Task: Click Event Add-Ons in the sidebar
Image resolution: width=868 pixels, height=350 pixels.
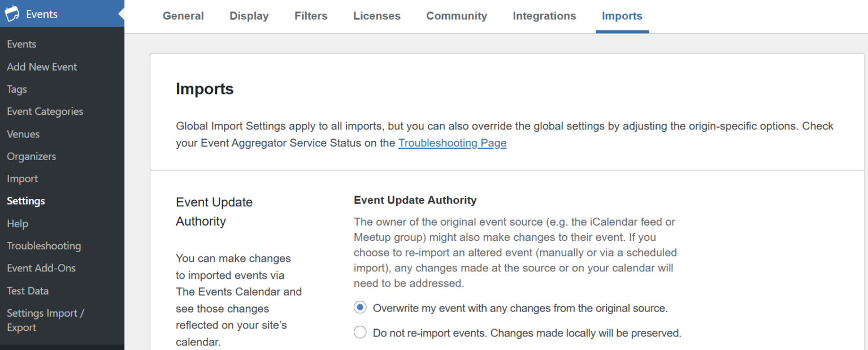Action: pos(41,268)
